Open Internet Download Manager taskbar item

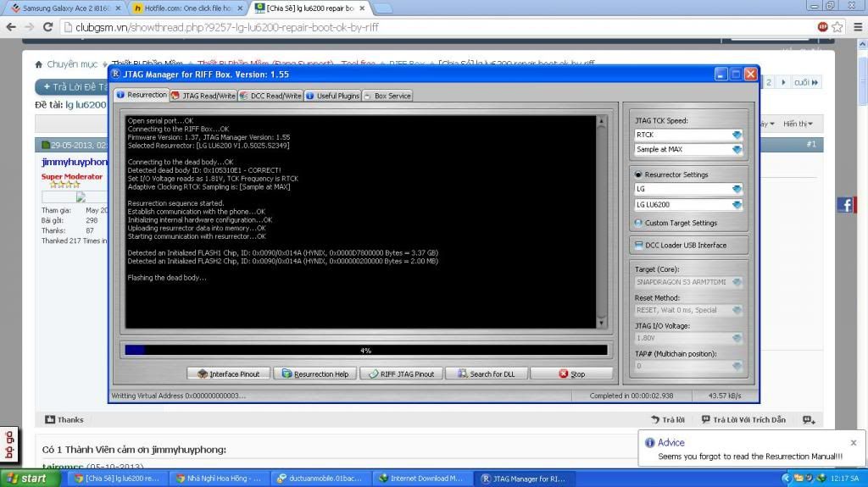click(422, 479)
